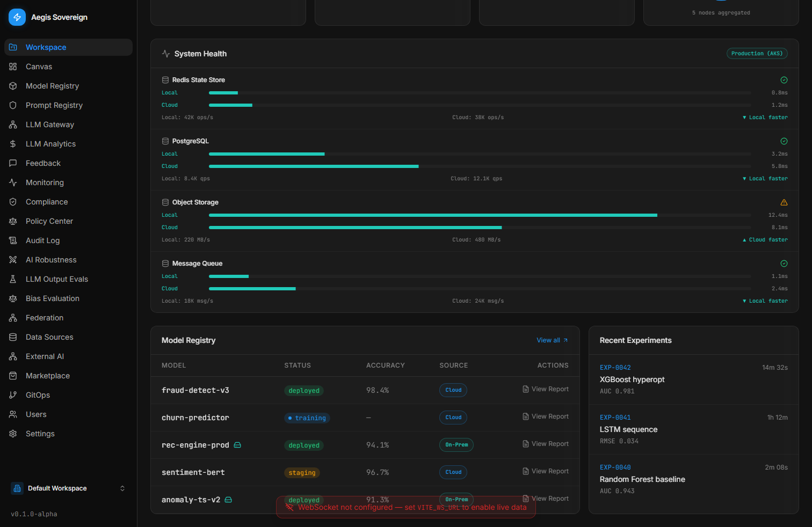Click the Object Storage Local latency bar
812x527 pixels.
point(480,215)
